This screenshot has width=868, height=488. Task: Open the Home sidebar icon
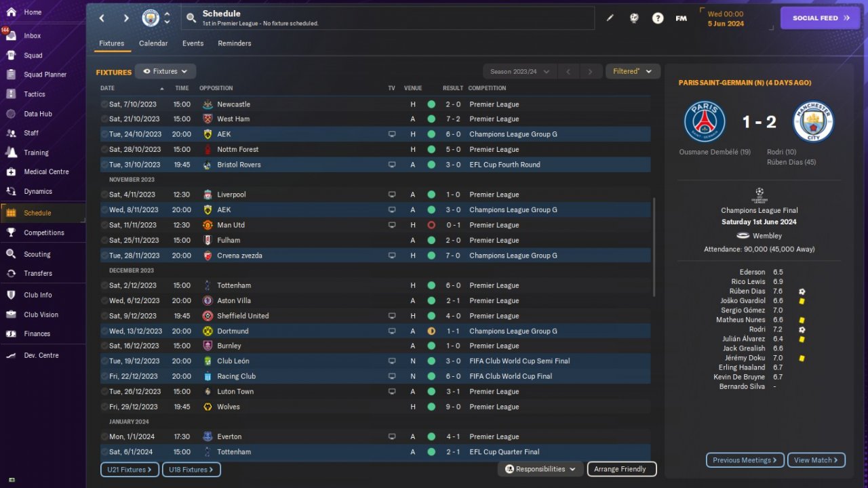(11, 12)
